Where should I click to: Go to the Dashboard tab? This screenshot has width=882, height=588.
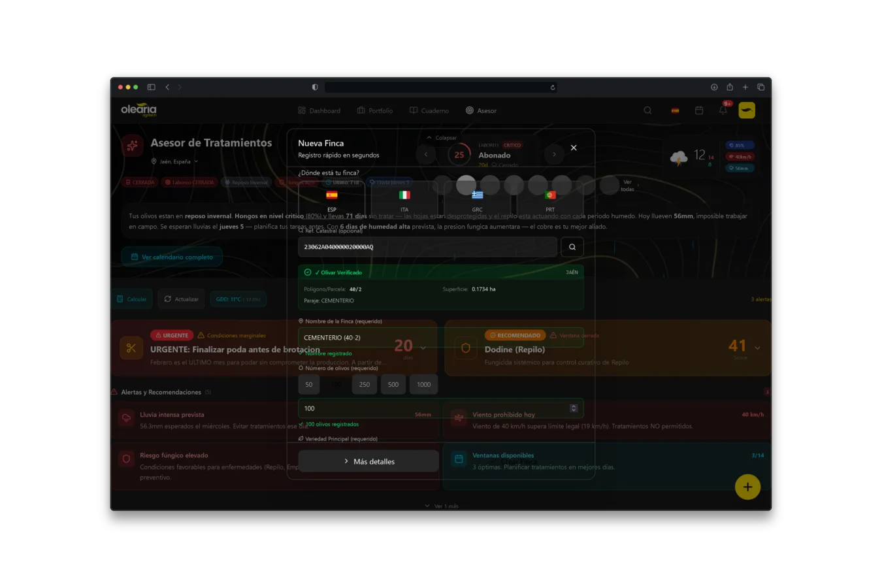click(319, 110)
